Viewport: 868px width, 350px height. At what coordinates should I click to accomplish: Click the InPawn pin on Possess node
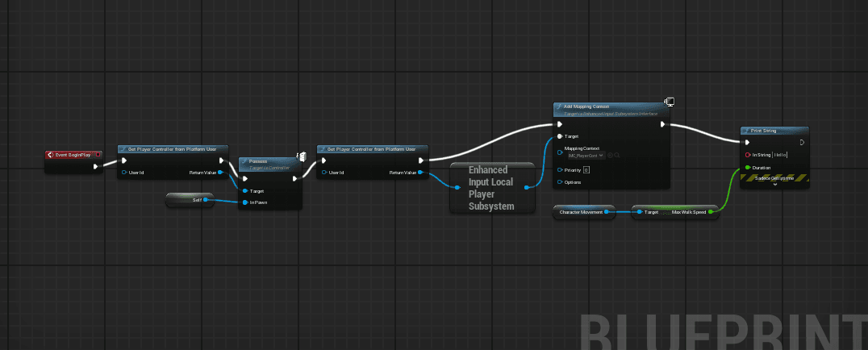click(245, 202)
